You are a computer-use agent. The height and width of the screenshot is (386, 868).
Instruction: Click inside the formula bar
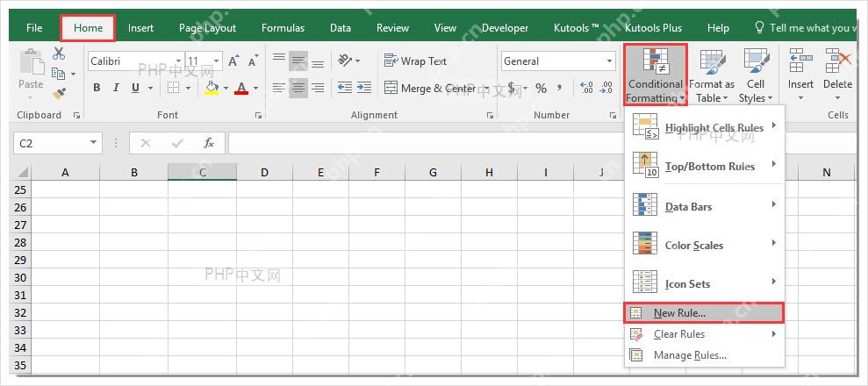pos(542,143)
